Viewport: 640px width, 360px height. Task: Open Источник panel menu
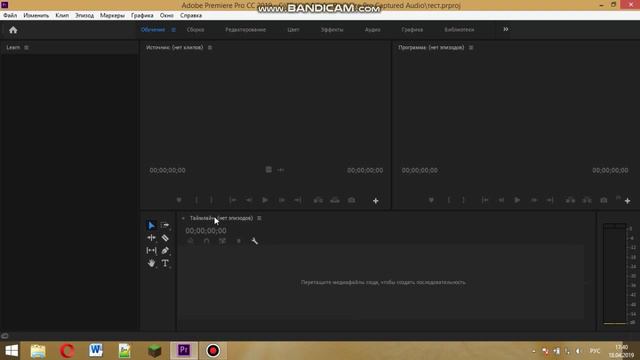coord(210,47)
